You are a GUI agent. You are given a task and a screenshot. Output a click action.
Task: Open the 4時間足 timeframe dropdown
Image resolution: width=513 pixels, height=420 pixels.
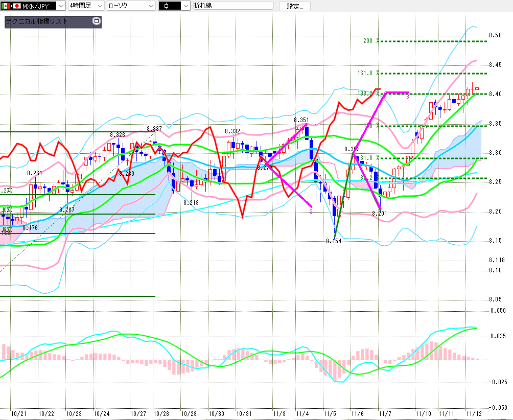99,6
